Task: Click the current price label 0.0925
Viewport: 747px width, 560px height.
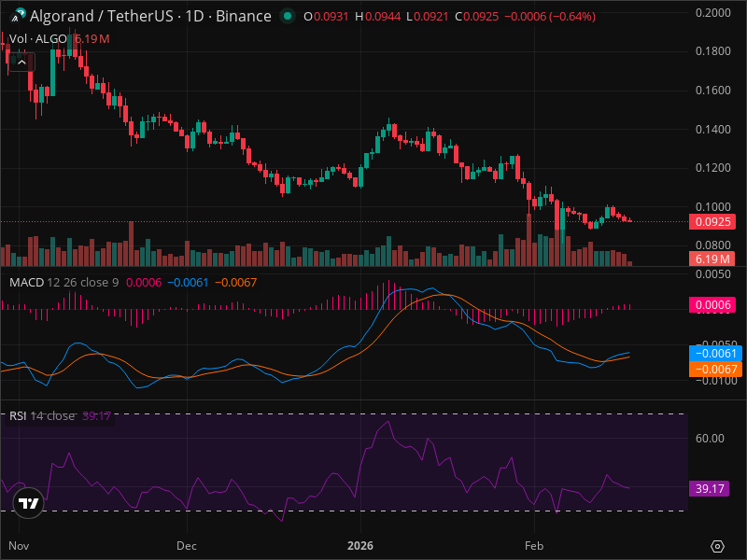Action: (712, 221)
